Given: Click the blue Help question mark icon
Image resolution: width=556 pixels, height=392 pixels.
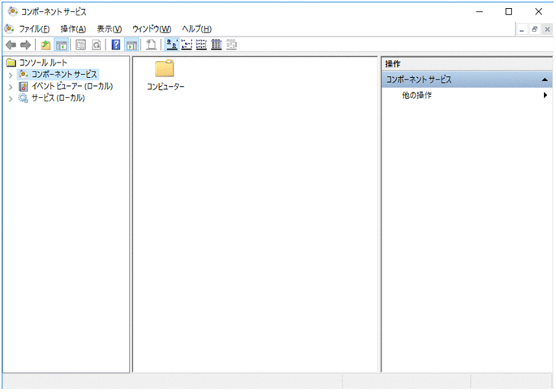Looking at the screenshot, I should pos(116,45).
